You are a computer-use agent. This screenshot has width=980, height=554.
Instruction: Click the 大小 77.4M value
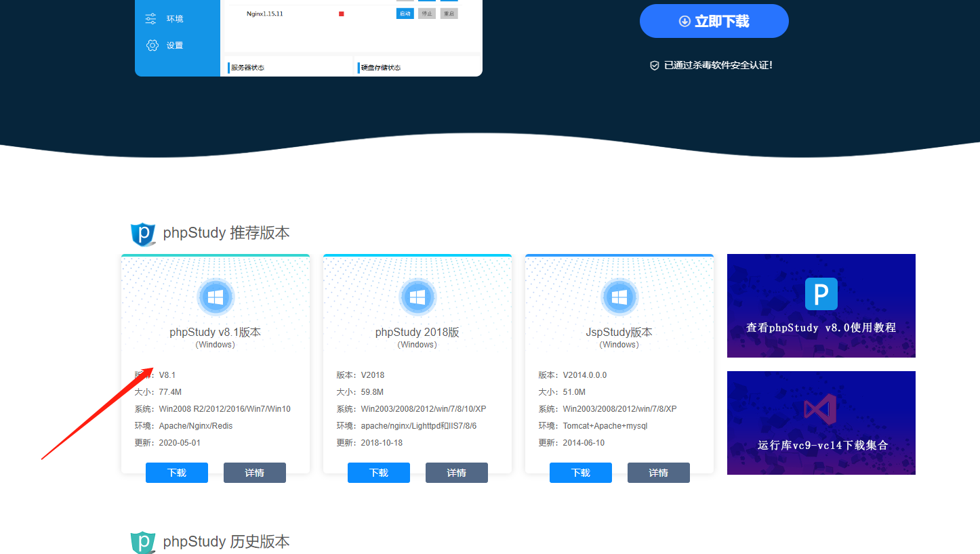[x=170, y=392]
